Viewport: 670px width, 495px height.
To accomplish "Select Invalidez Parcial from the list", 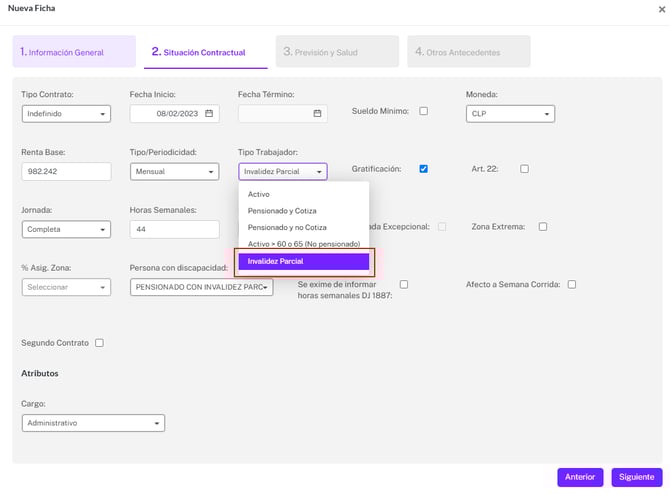I will pyautogui.click(x=303, y=261).
